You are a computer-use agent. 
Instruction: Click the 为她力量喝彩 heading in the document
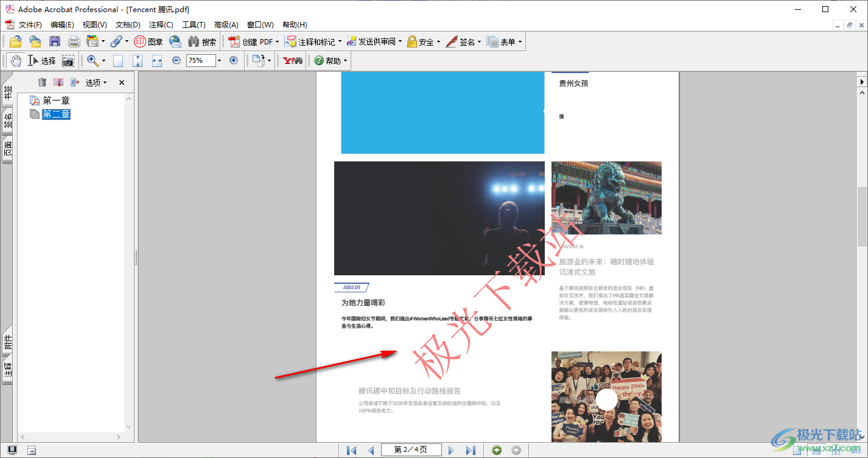coord(363,303)
